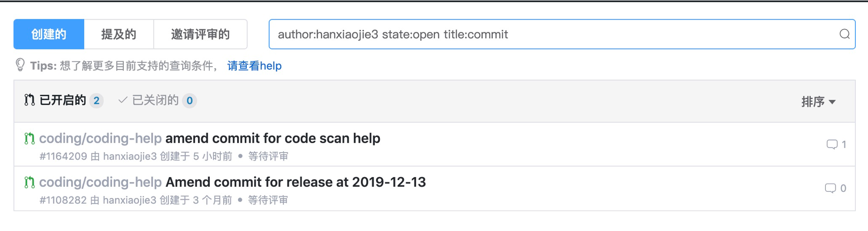The width and height of the screenshot is (868, 231).
Task: Click the lightbulb tips icon
Action: pyautogui.click(x=20, y=65)
